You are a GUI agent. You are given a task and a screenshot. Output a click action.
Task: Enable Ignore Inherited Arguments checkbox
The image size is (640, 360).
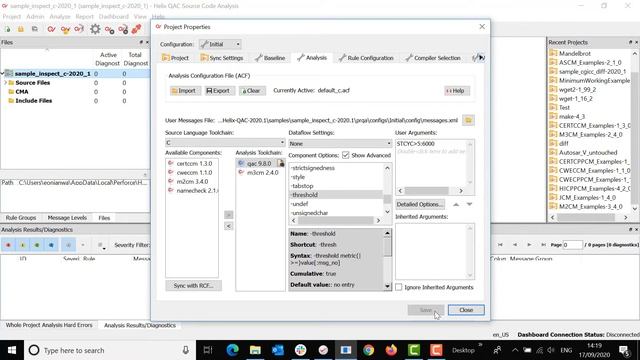click(x=399, y=287)
